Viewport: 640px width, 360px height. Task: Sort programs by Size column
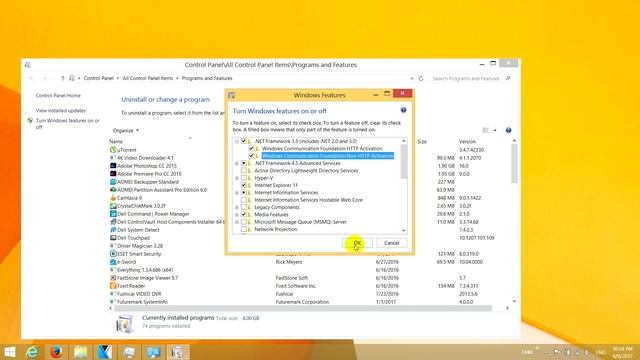(x=422, y=142)
